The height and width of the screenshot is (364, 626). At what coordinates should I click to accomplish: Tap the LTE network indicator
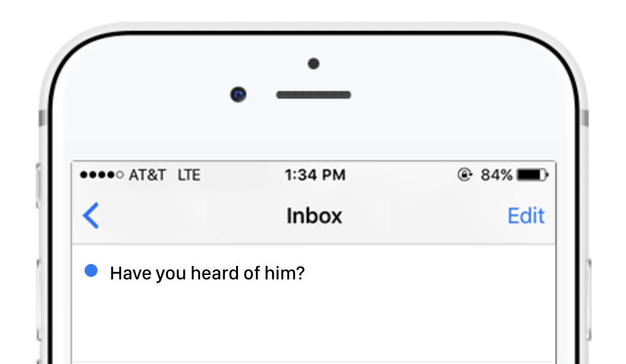point(189,175)
